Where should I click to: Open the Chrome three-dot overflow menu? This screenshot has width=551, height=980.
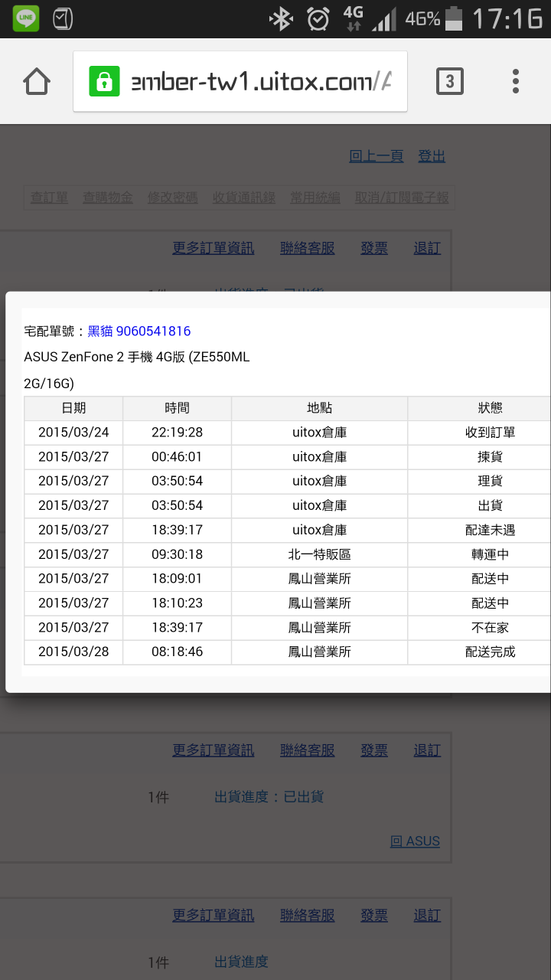pyautogui.click(x=516, y=81)
